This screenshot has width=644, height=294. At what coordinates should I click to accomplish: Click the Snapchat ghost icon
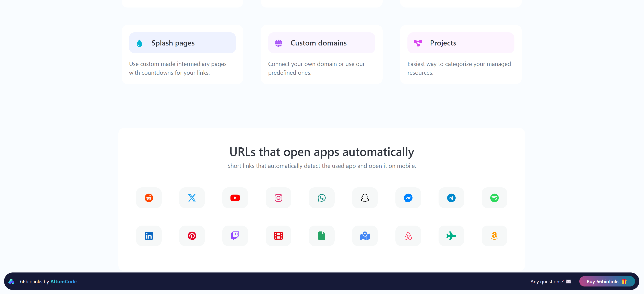point(365,198)
